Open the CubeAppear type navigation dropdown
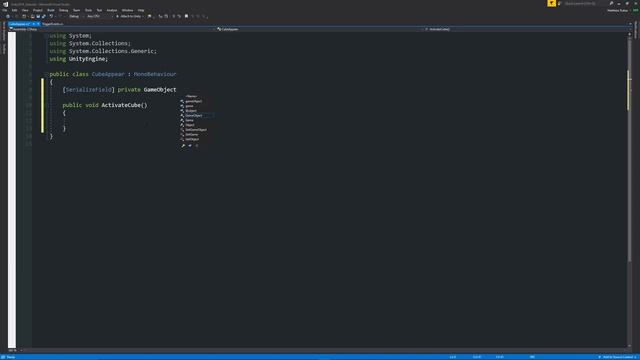 tap(320, 29)
